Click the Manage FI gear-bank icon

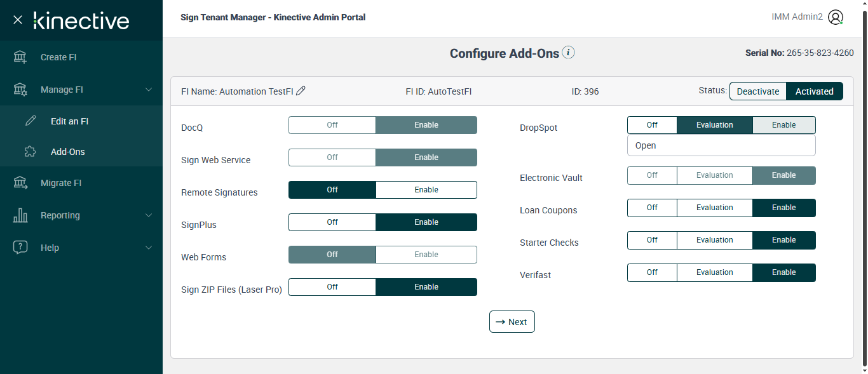coord(20,90)
